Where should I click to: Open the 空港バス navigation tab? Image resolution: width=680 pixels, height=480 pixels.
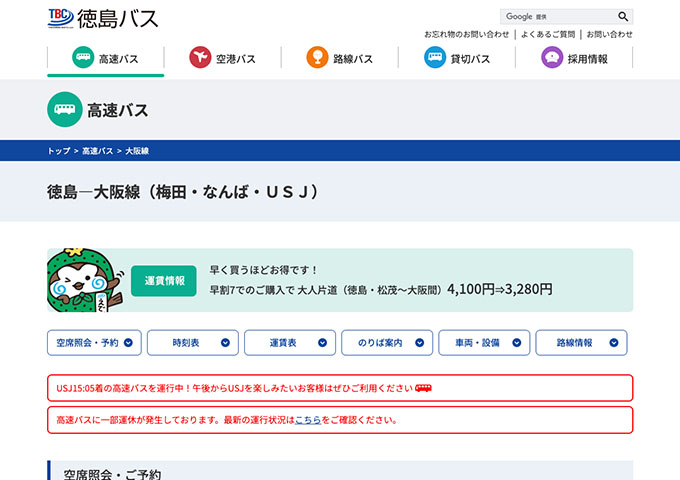pos(222,59)
